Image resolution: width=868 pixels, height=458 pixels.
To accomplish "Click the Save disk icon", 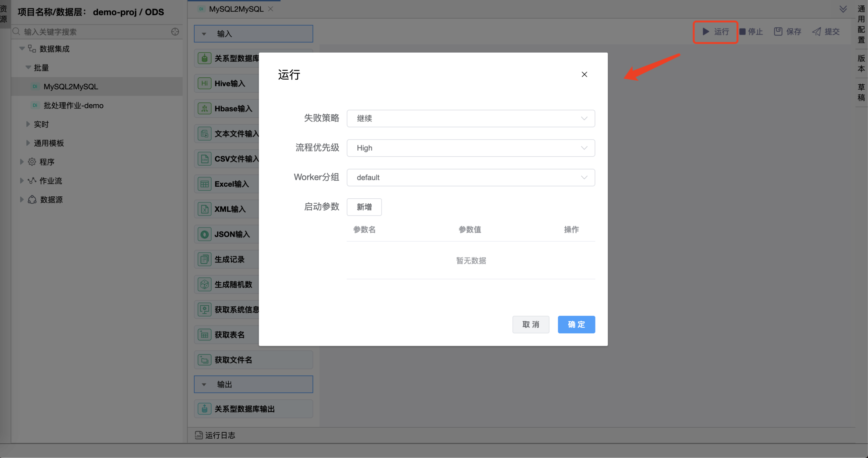I will click(x=778, y=32).
